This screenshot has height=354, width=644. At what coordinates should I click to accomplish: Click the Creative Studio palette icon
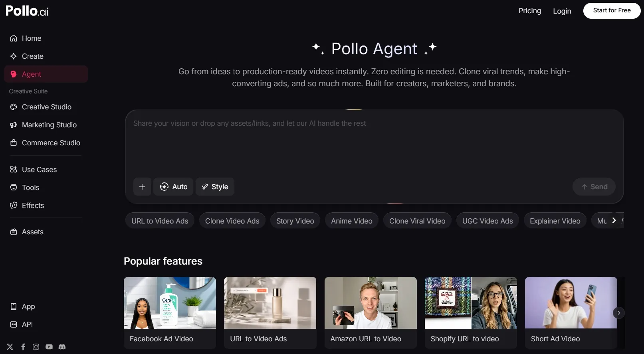click(14, 107)
